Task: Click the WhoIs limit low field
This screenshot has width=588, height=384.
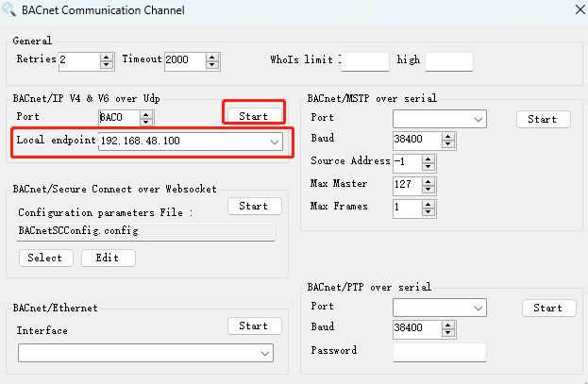Action: point(365,61)
